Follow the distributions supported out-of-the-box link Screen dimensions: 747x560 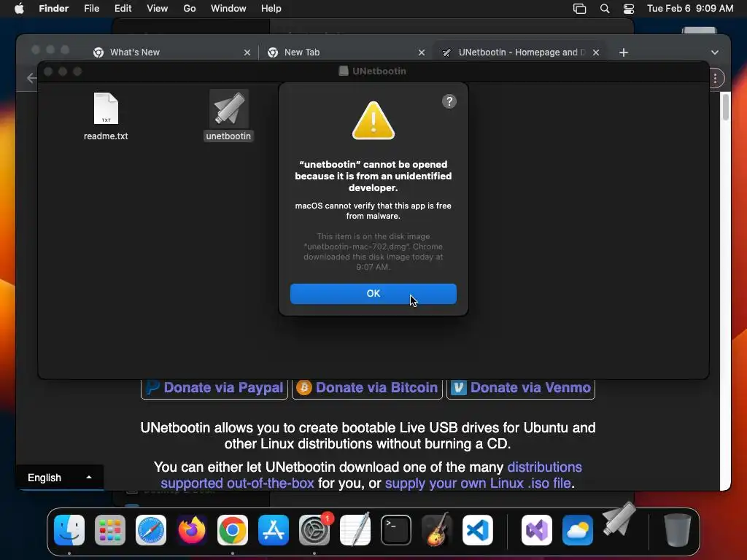(371, 475)
